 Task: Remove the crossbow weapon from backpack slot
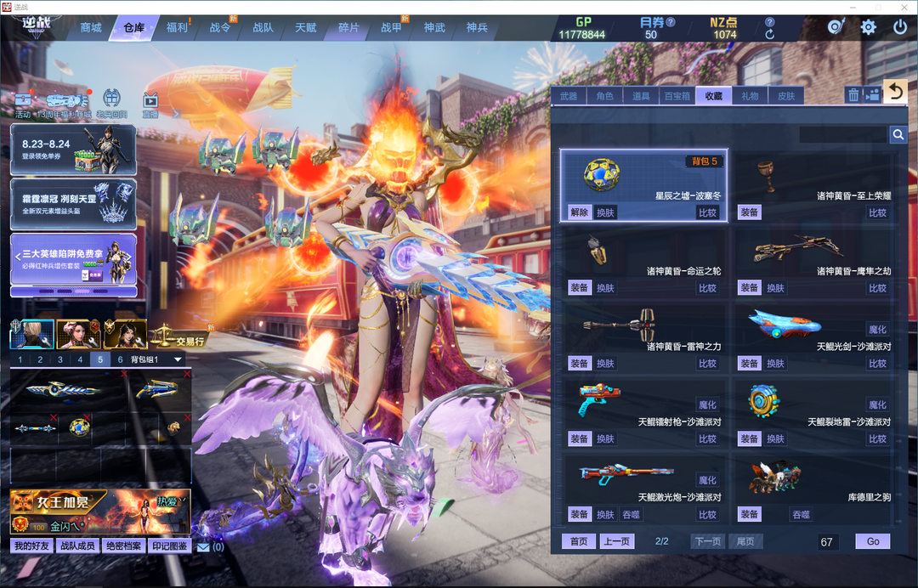pos(187,374)
